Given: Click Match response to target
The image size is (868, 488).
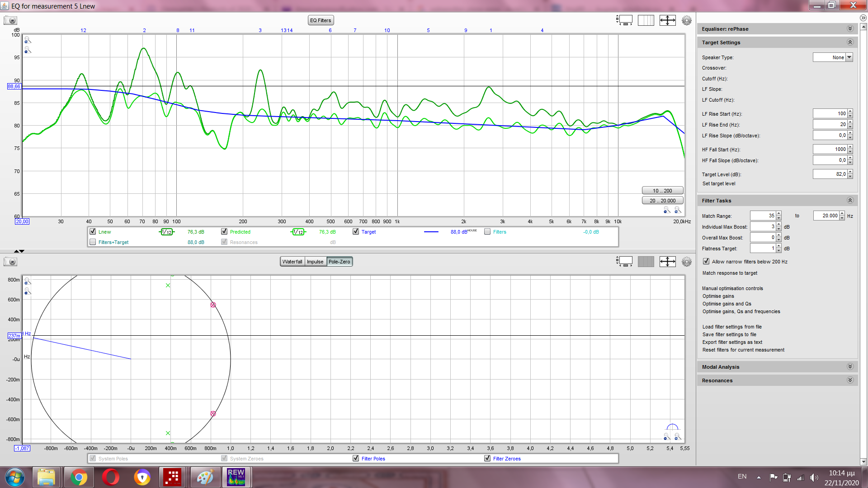Looking at the screenshot, I should pyautogui.click(x=730, y=273).
